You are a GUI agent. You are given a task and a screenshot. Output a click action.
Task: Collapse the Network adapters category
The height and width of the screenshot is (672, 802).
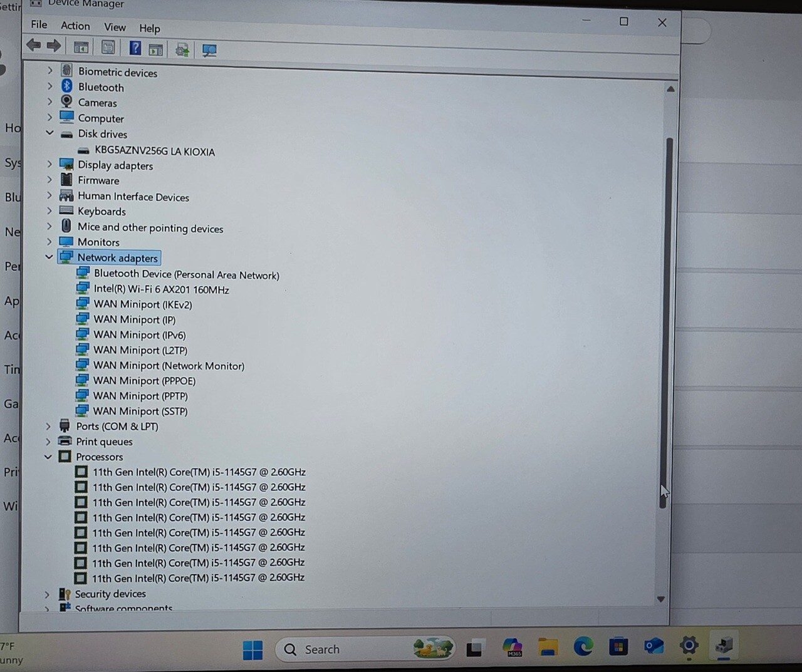(x=49, y=257)
